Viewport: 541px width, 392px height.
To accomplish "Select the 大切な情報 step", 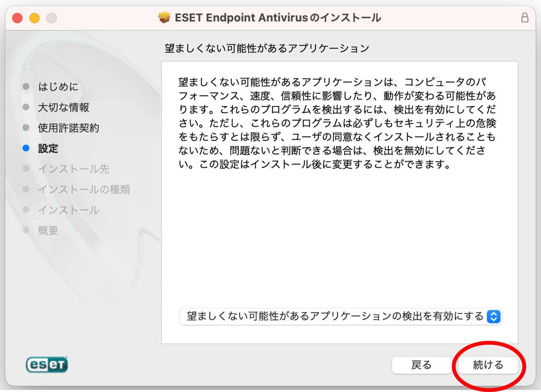I will click(x=63, y=107).
